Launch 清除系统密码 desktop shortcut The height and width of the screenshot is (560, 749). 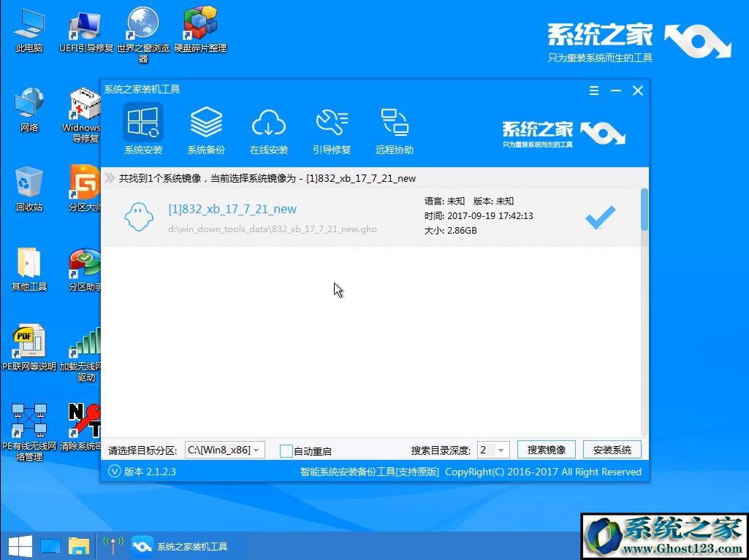pos(82,427)
